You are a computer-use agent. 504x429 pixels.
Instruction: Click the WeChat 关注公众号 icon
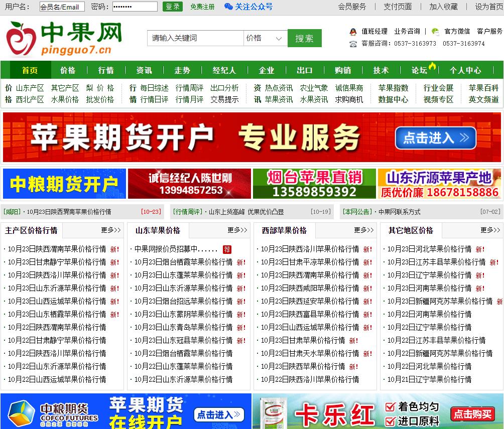[x=228, y=7]
